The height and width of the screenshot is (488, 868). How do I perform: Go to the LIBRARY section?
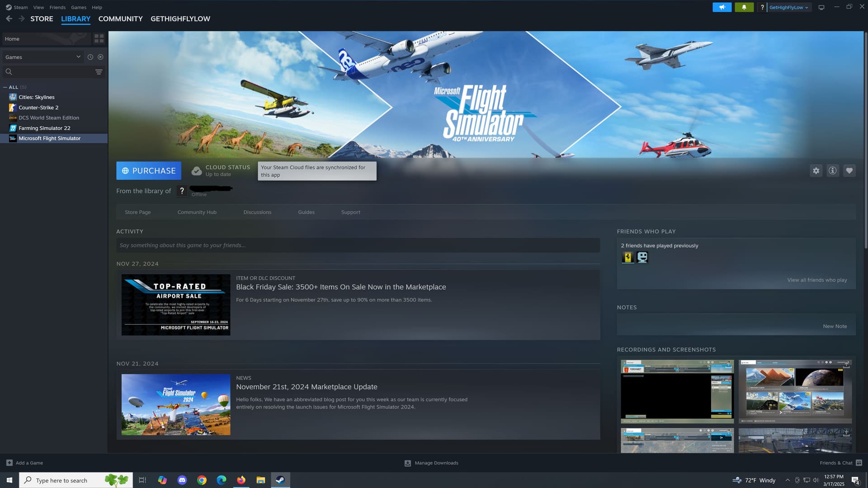coord(75,19)
